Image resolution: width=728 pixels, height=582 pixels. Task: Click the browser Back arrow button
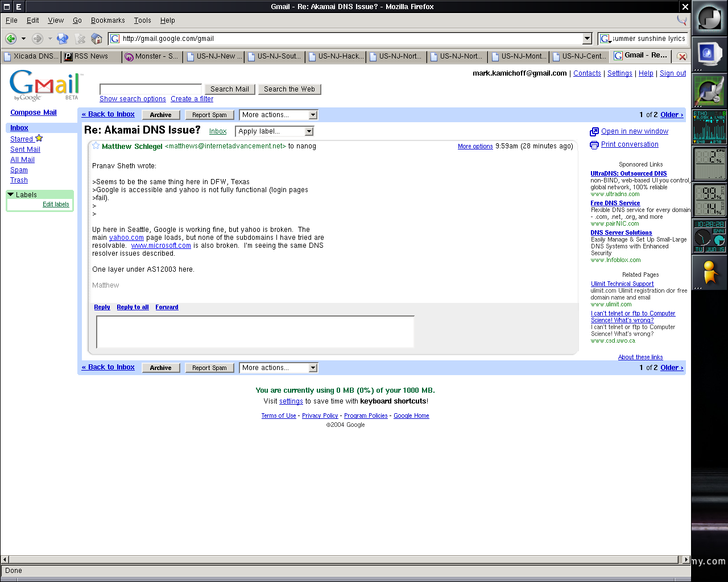tap(11, 39)
